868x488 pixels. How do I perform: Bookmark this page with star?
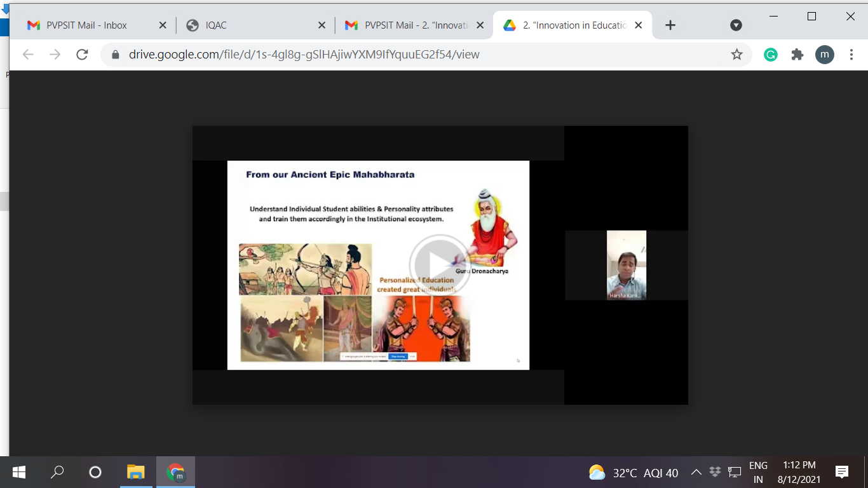point(736,55)
